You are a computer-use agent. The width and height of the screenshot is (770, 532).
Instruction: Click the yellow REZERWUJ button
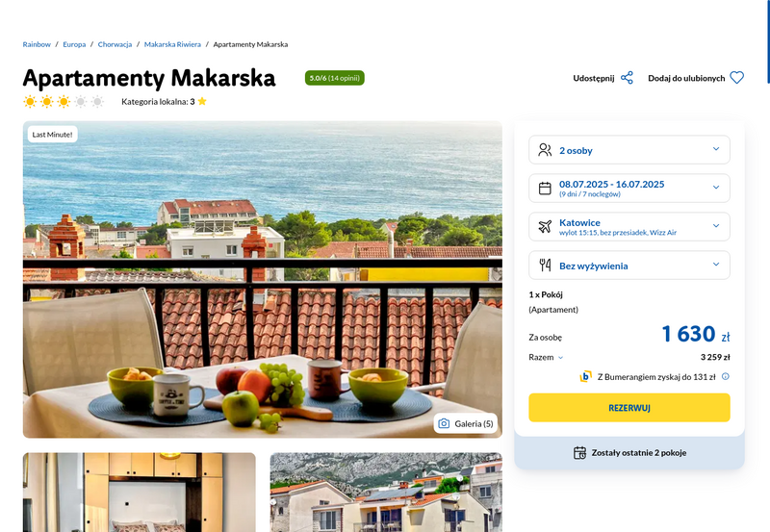tap(629, 407)
